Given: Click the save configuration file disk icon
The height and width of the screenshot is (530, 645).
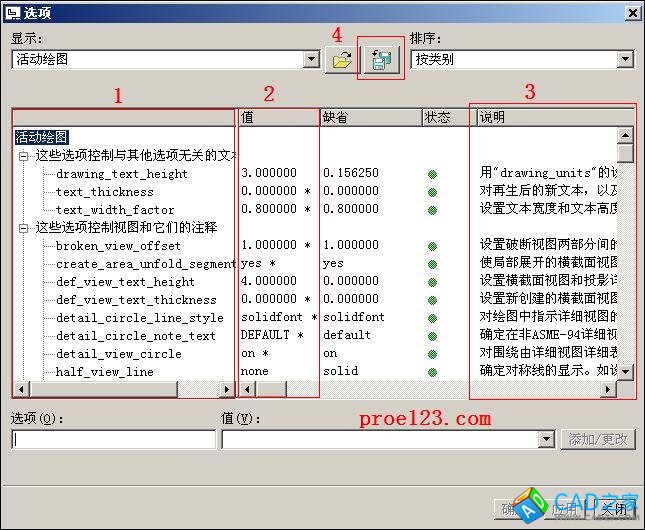Looking at the screenshot, I should 380,60.
